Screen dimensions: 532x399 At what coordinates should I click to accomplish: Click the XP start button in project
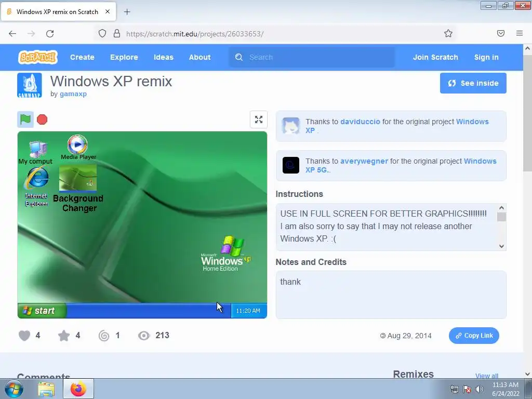[42, 311]
